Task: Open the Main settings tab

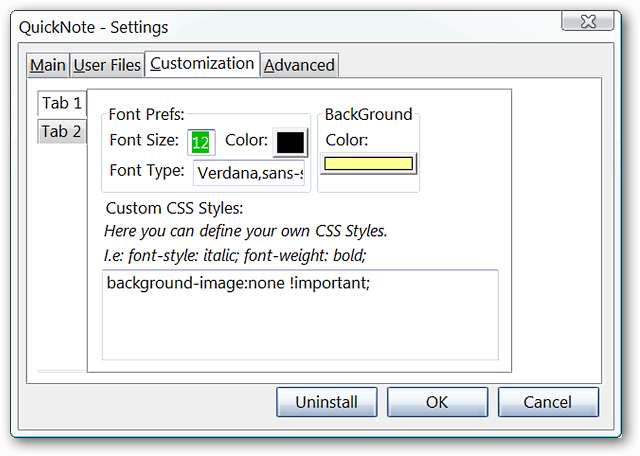Action: tap(47, 65)
